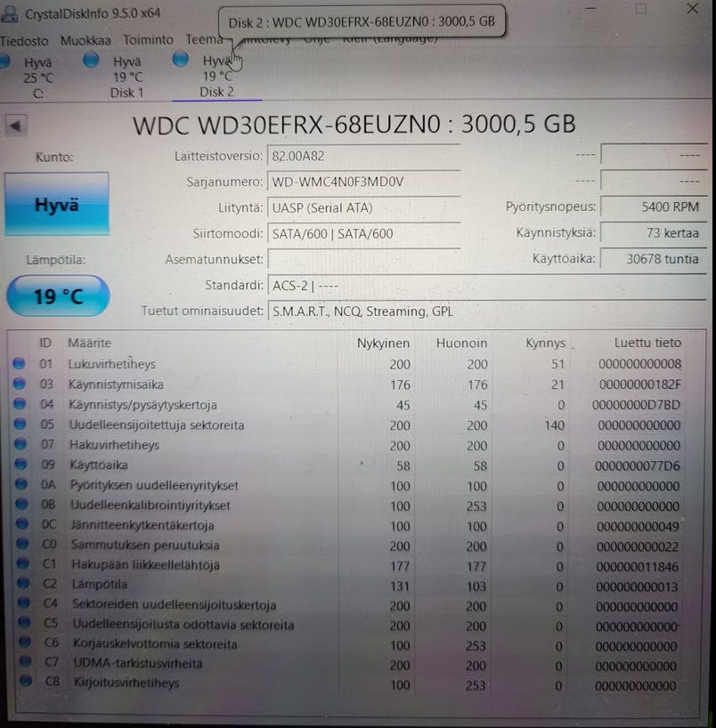The height and width of the screenshot is (728, 716).
Task: Click status dot for Uudelleensijoitusta odottavia sektoreita row
Action: [25, 622]
